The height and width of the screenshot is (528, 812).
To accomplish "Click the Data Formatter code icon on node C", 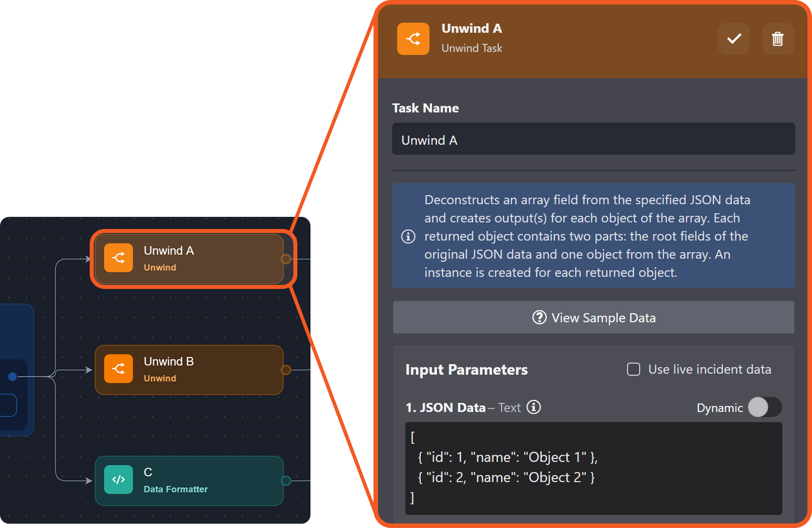I will 118,480.
